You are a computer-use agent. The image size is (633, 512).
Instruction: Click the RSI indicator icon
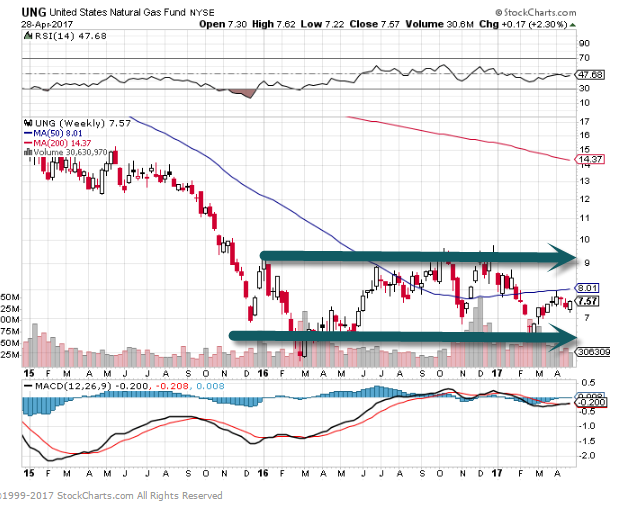point(28,36)
